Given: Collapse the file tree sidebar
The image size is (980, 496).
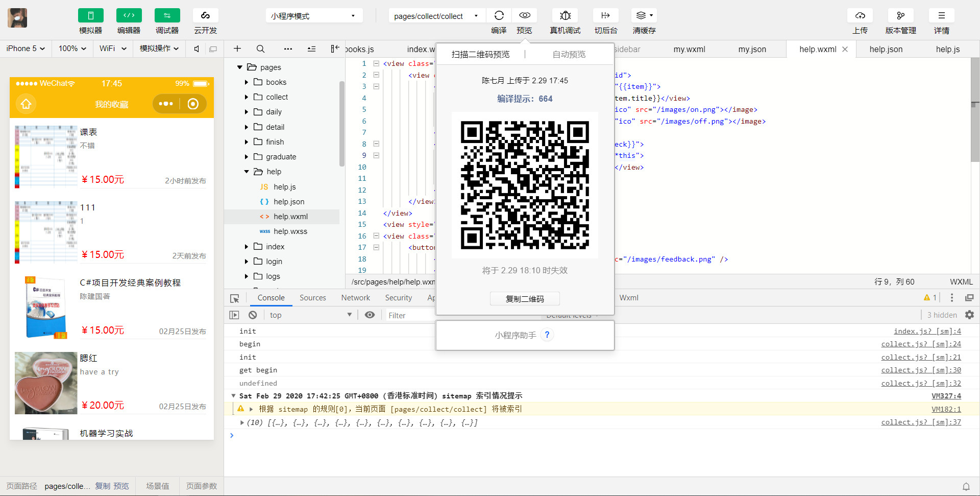Looking at the screenshot, I should 335,49.
